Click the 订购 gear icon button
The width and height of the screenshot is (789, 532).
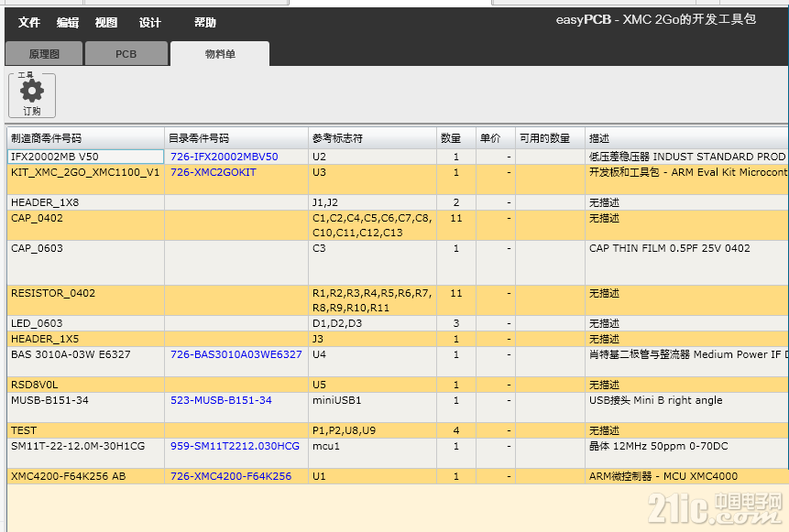(32, 95)
